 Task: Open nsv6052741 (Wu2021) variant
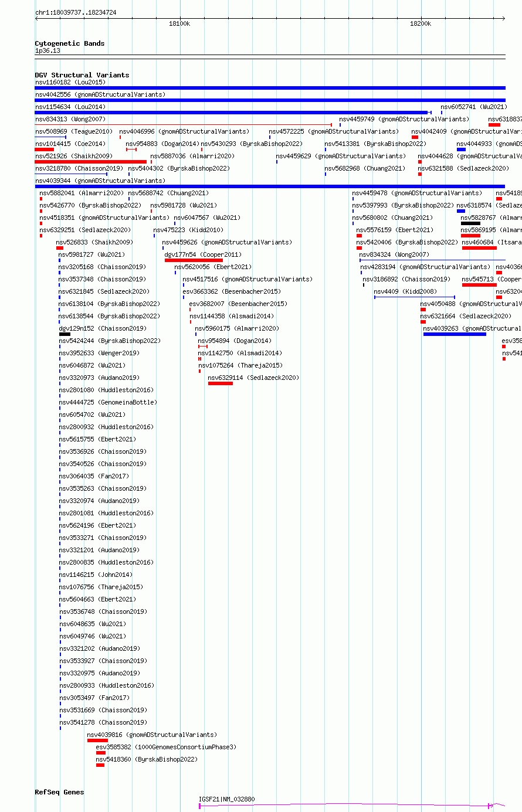(x=474, y=107)
